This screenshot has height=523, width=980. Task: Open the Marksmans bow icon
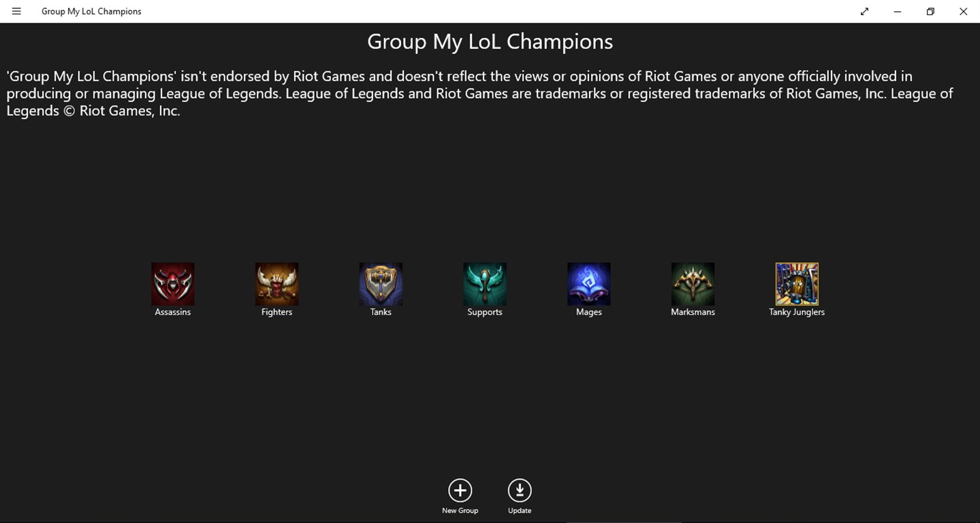[x=693, y=284]
